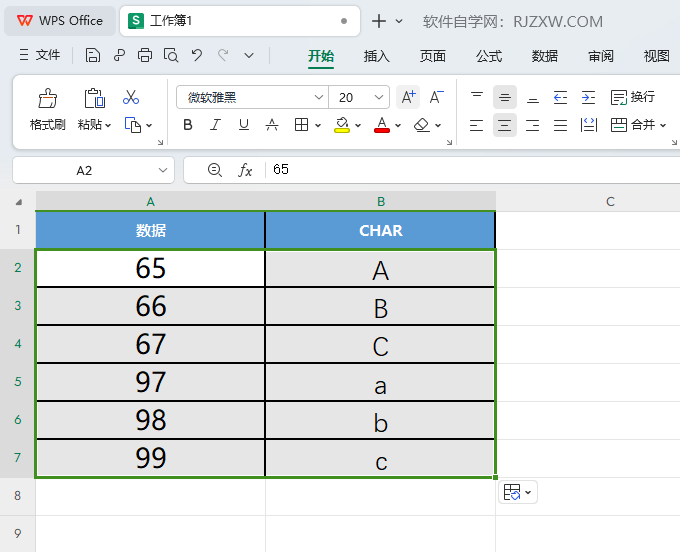This screenshot has width=680, height=552.
Task: Toggle middle vertical alignment
Action: pos(504,97)
